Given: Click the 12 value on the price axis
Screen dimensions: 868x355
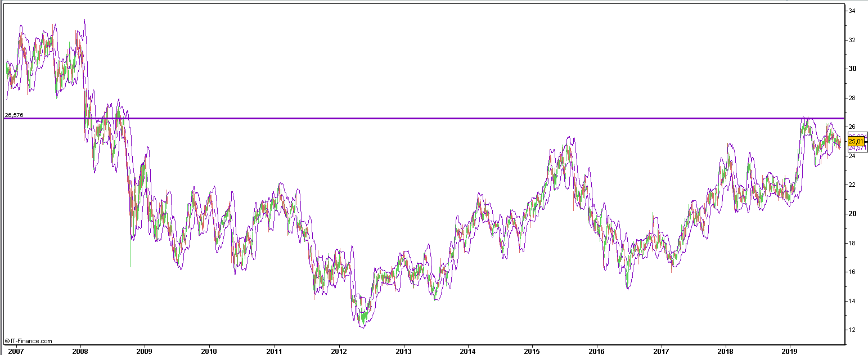Looking at the screenshot, I should (x=852, y=330).
